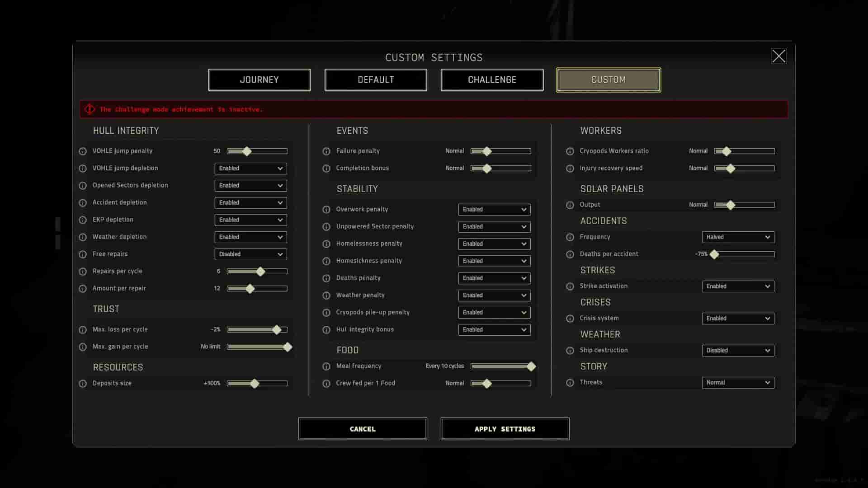
Task: Show info for Meal frequency
Action: click(326, 366)
